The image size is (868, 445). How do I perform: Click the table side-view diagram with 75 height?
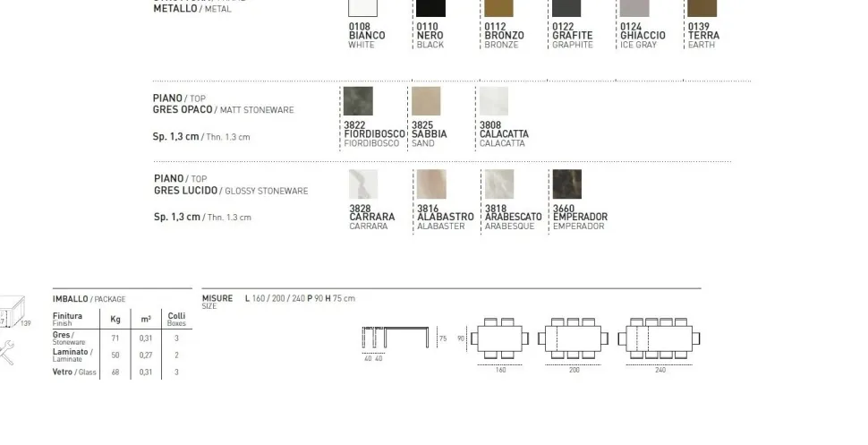point(404,344)
